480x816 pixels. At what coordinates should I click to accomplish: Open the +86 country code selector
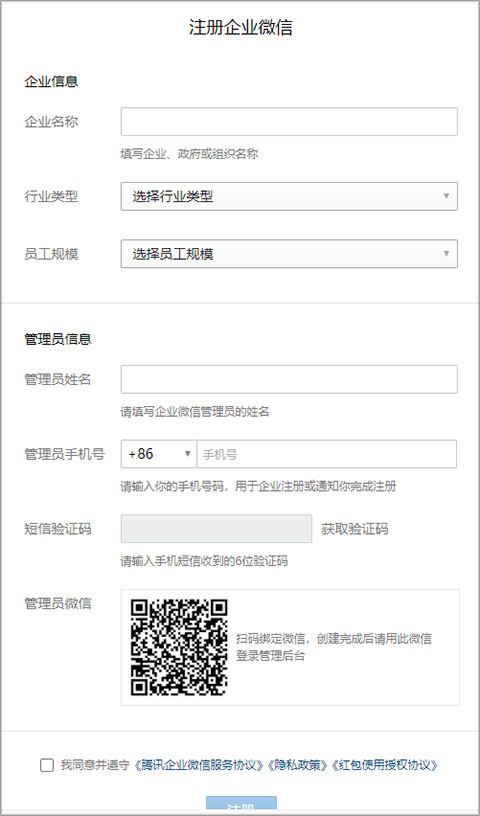click(x=159, y=454)
